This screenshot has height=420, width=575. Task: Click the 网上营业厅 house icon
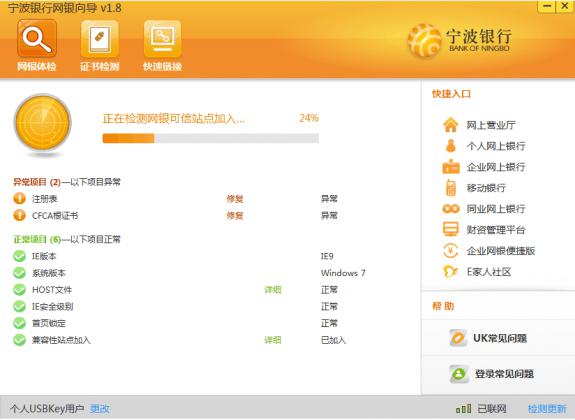[x=451, y=125]
